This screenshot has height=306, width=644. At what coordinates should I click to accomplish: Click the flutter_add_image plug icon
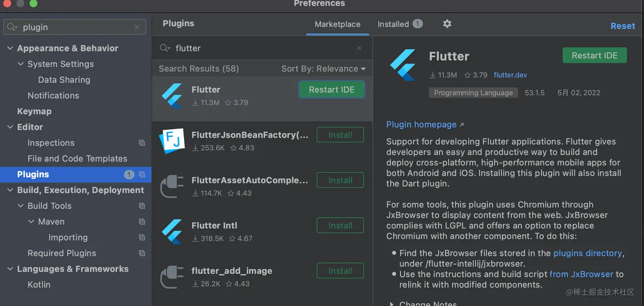(172, 277)
